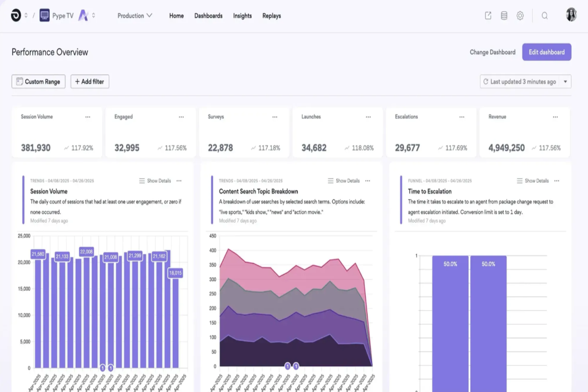
Task: Go to the Dashboards menu item
Action: (208, 16)
